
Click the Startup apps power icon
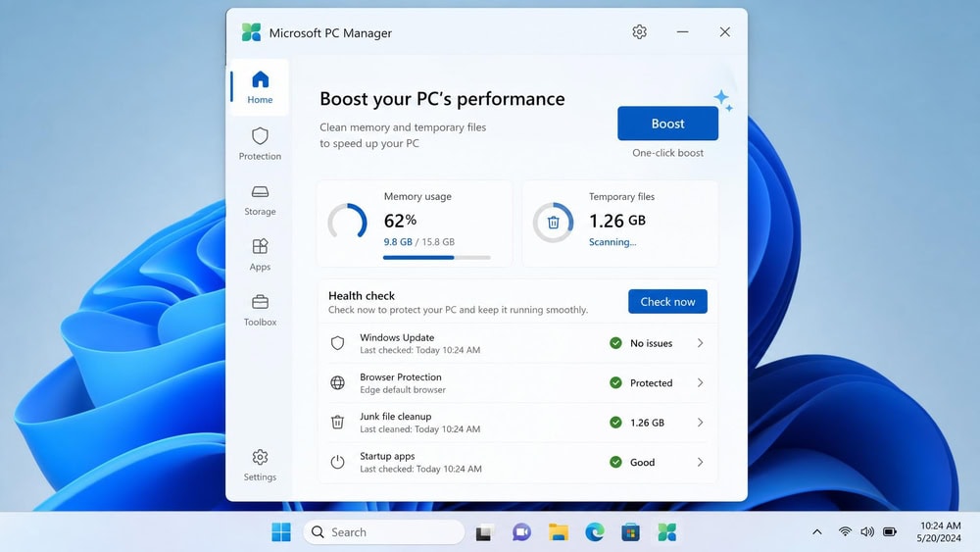click(337, 462)
